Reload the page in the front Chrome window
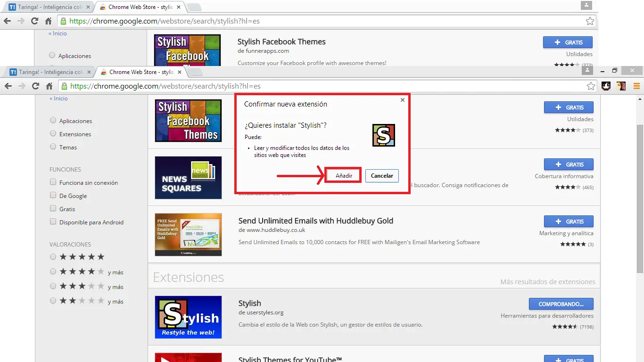This screenshot has width=644, height=362. pyautogui.click(x=35, y=86)
